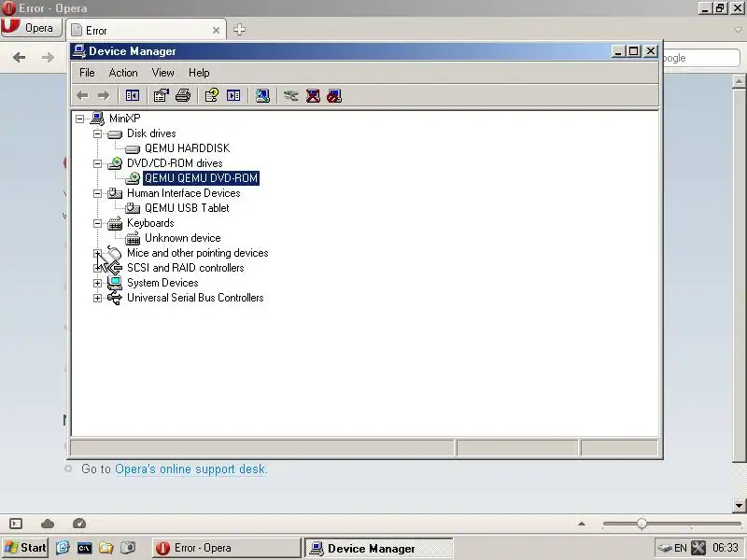
Task: Click the QEMU USB Tablet device icon
Action: (x=133, y=208)
